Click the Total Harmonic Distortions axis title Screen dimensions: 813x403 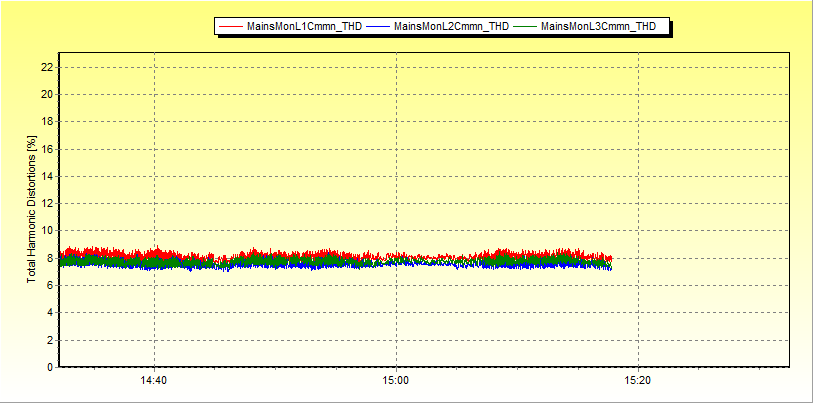click(x=32, y=209)
